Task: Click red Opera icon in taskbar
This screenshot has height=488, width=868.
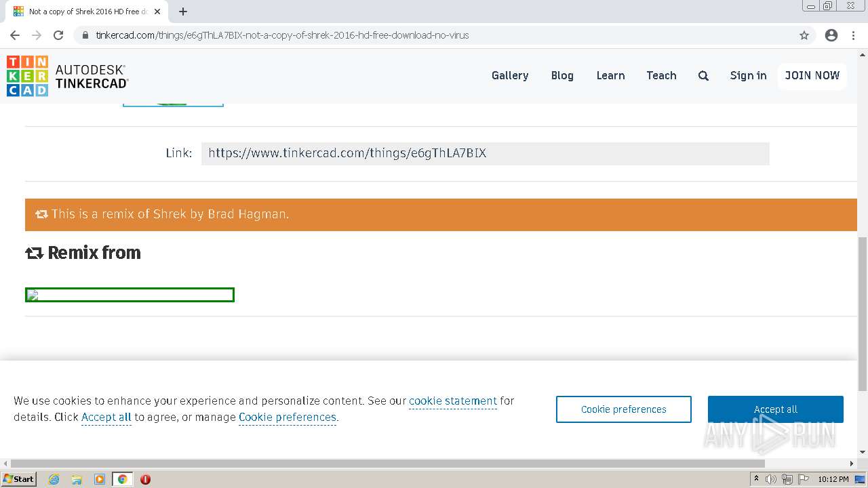Action: [145, 479]
